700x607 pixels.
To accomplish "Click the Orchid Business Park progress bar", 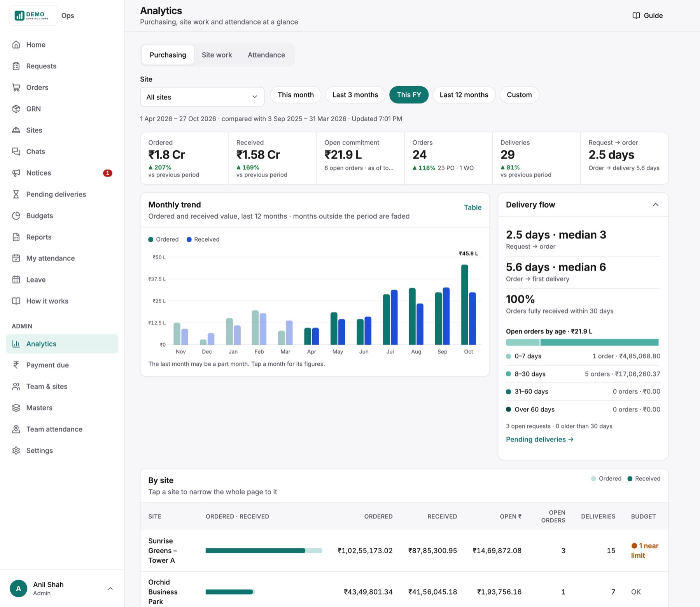I will pos(230,592).
